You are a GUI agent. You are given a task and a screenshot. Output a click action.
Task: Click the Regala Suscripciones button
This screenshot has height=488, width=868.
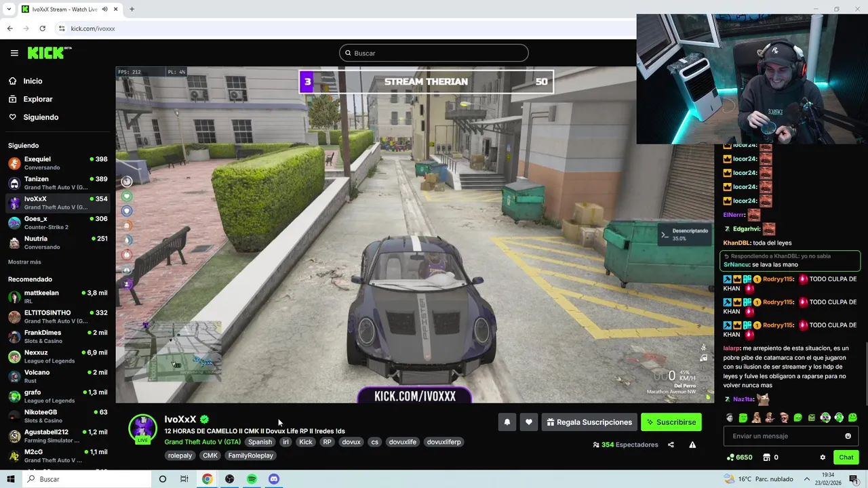[589, 422]
